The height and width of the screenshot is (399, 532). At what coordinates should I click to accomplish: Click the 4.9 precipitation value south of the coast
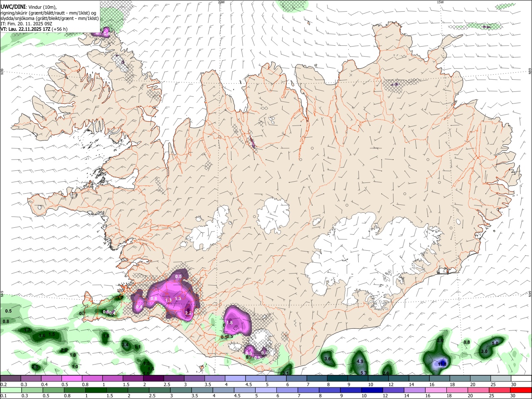click(x=360, y=362)
